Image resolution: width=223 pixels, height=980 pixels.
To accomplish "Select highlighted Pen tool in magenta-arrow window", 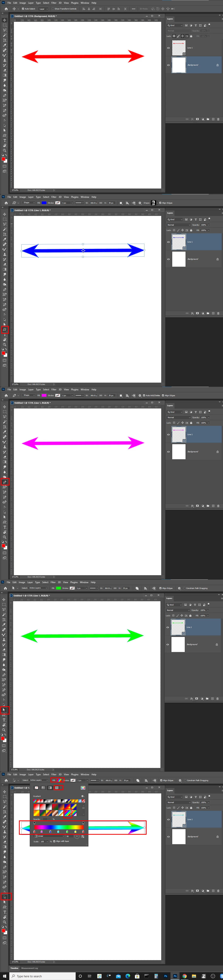I will coord(5,482).
